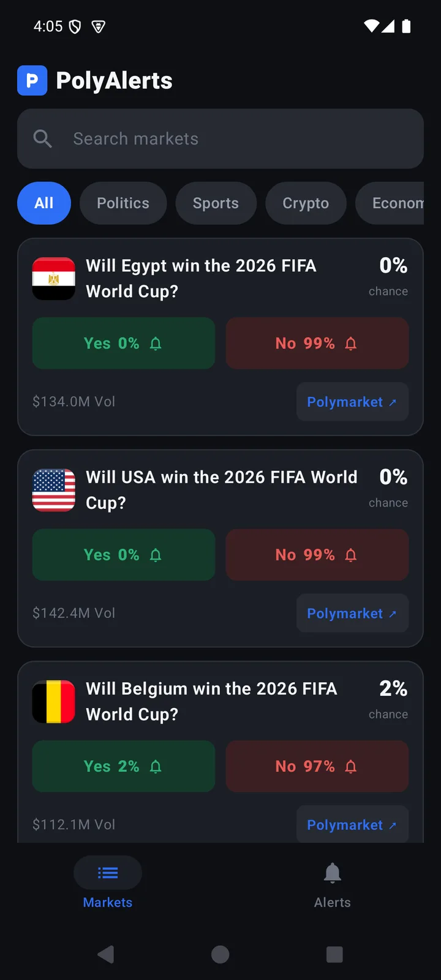Set alert on Egypt Yes 0%
This screenshot has height=980, width=441.
(x=124, y=343)
